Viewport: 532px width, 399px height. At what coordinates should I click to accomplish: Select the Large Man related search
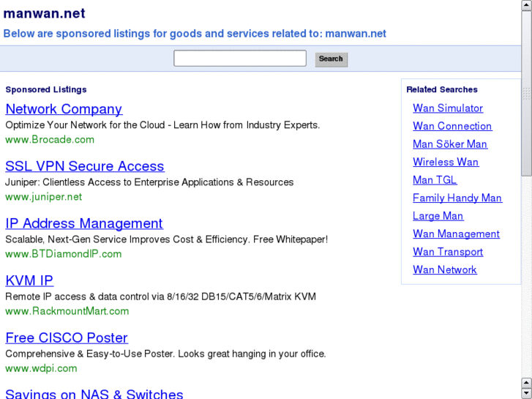click(438, 216)
